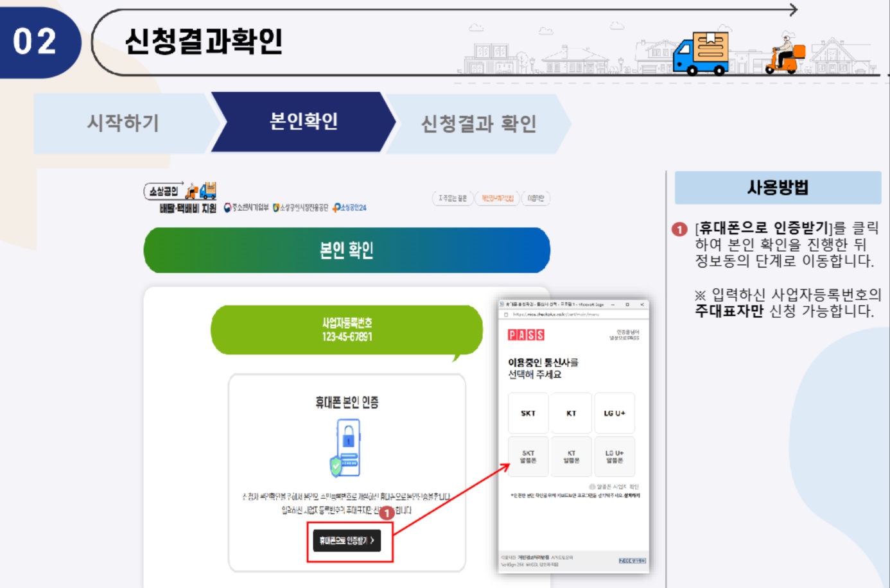Click the 휴대폰으로 인증받기 button
This screenshot has height=588, width=890.
coord(347,540)
